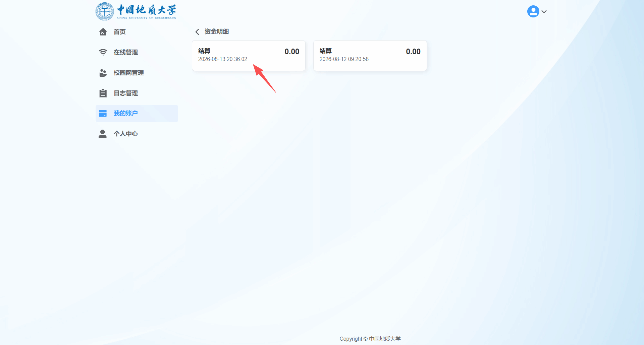Open the 结算 record dated 2026-08-12
The height and width of the screenshot is (345, 644).
[370, 56]
